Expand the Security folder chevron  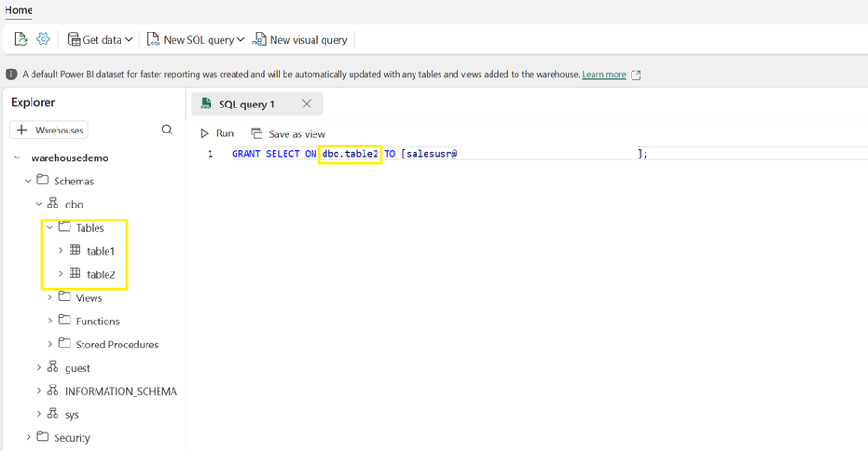(28, 437)
